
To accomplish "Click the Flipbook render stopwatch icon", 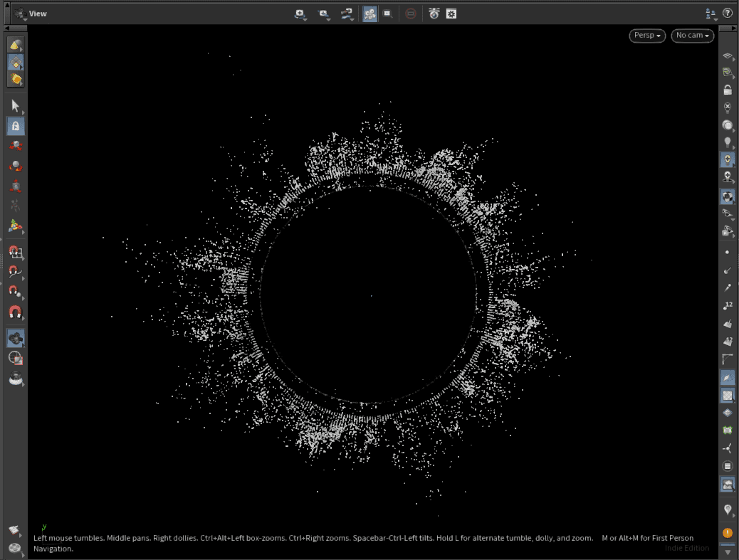I will coord(434,14).
